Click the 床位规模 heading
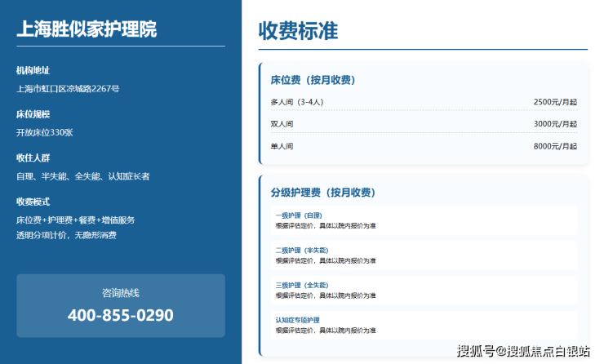 [x=33, y=114]
